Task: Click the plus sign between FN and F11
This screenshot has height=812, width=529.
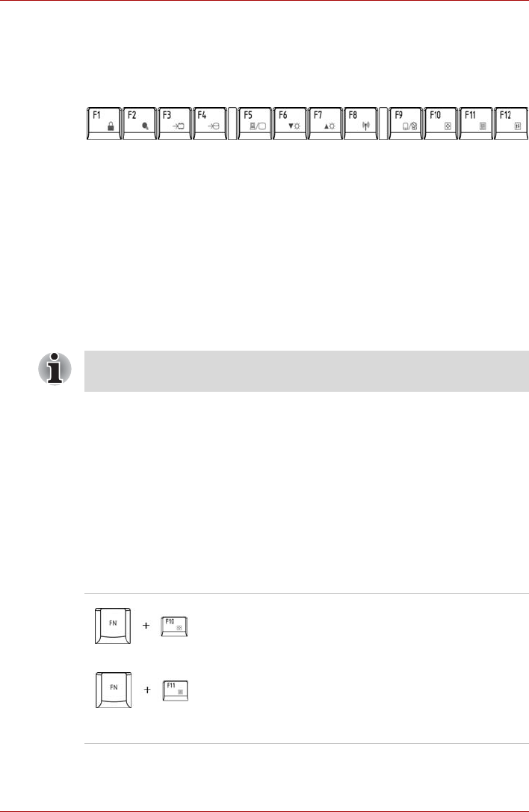Action: [x=145, y=690]
